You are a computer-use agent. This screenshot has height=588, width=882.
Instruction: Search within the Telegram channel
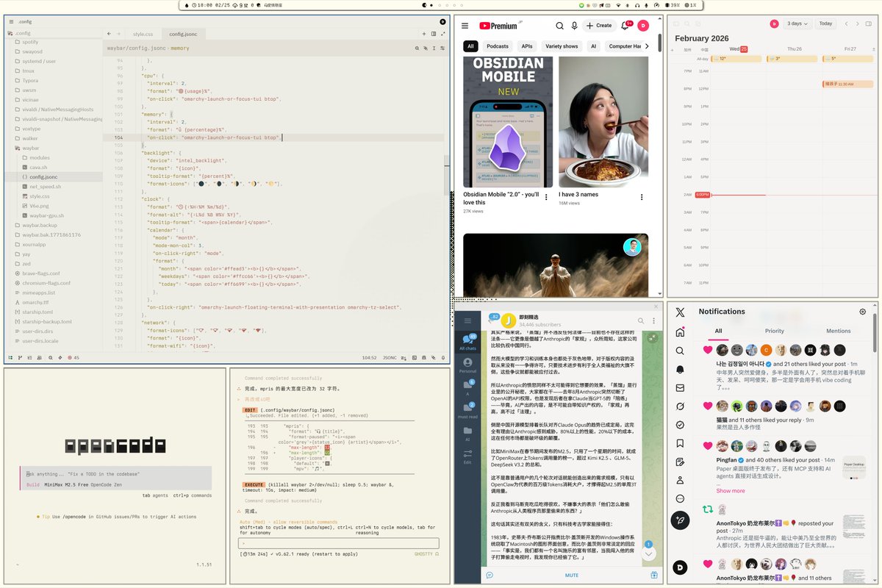click(640, 320)
